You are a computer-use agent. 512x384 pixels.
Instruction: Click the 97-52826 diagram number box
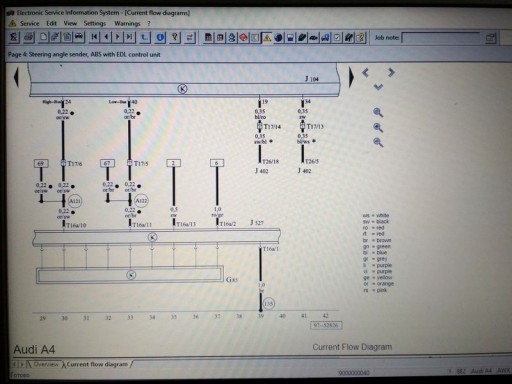(326, 325)
